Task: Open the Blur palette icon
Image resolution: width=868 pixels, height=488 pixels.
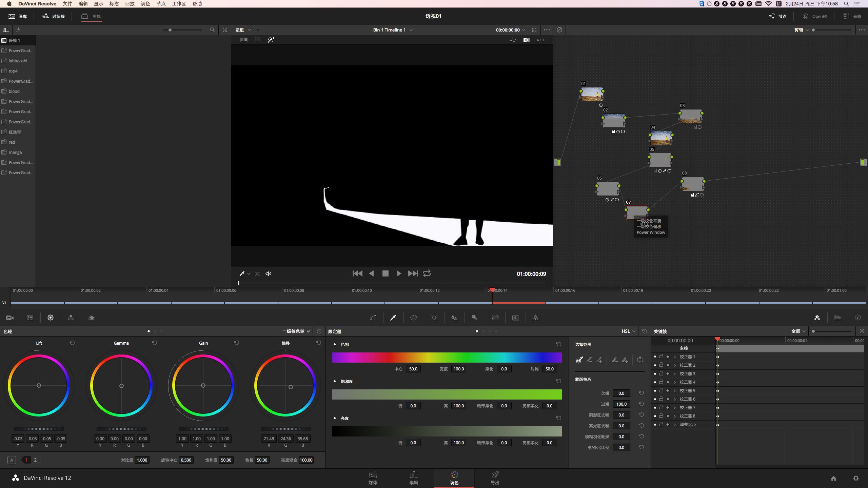Action: pos(454,318)
